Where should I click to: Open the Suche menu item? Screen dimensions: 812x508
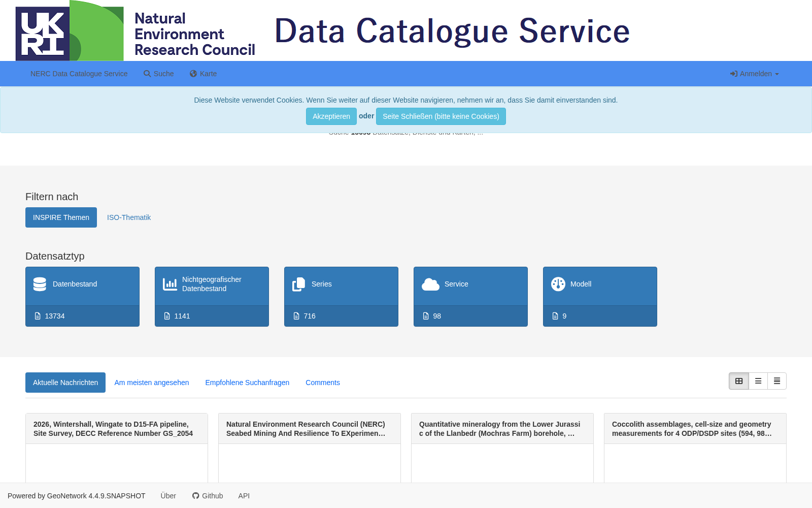[159, 74]
